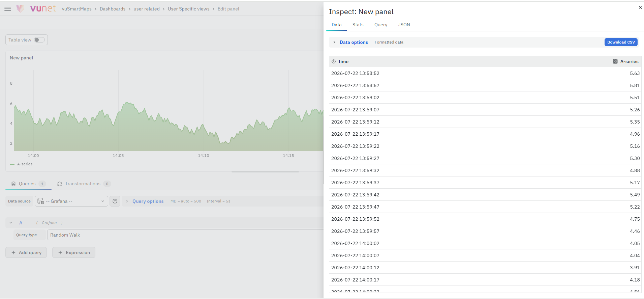
Task: Click the Queries database icon
Action: (13, 184)
